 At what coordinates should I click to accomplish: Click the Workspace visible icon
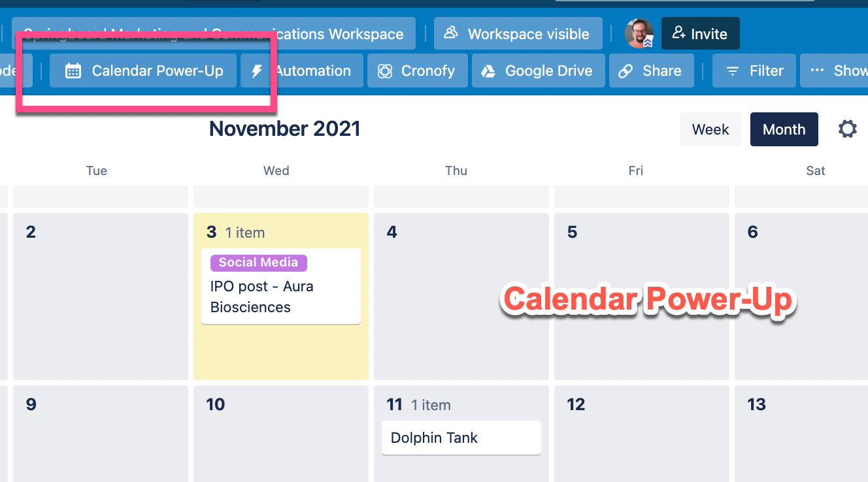click(450, 33)
